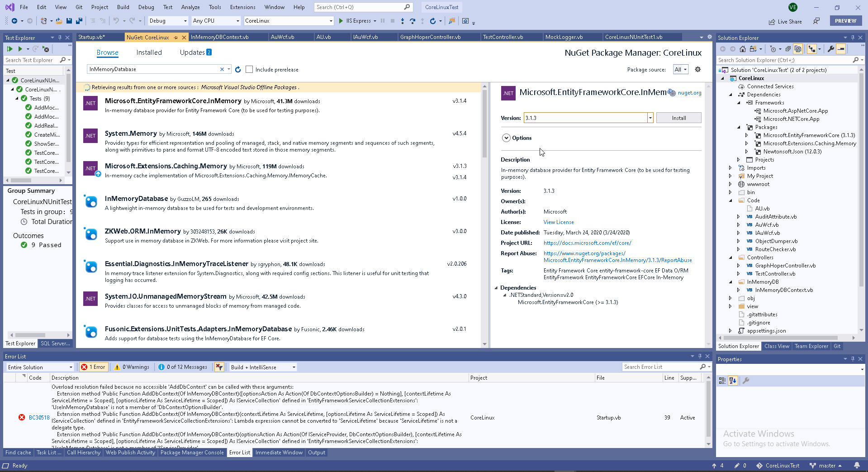Screen dimensions: 868x472
Task: Open the Team Explorer tab
Action: [x=811, y=346]
